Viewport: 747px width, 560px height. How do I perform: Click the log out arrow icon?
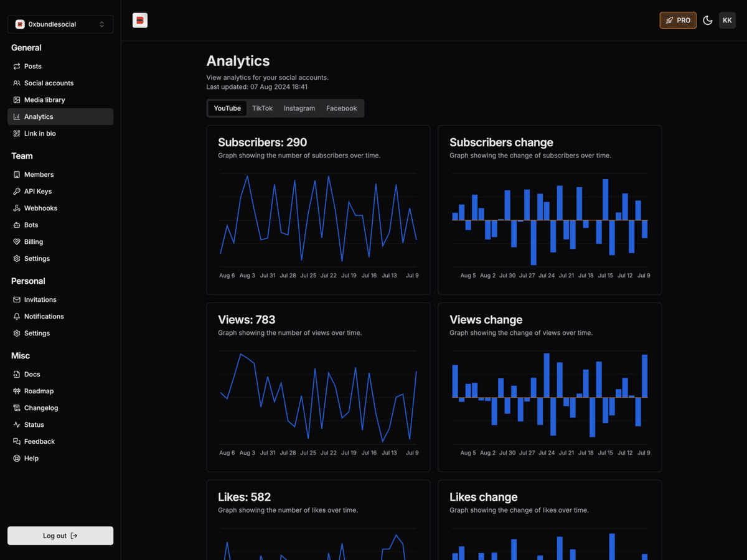pyautogui.click(x=74, y=536)
